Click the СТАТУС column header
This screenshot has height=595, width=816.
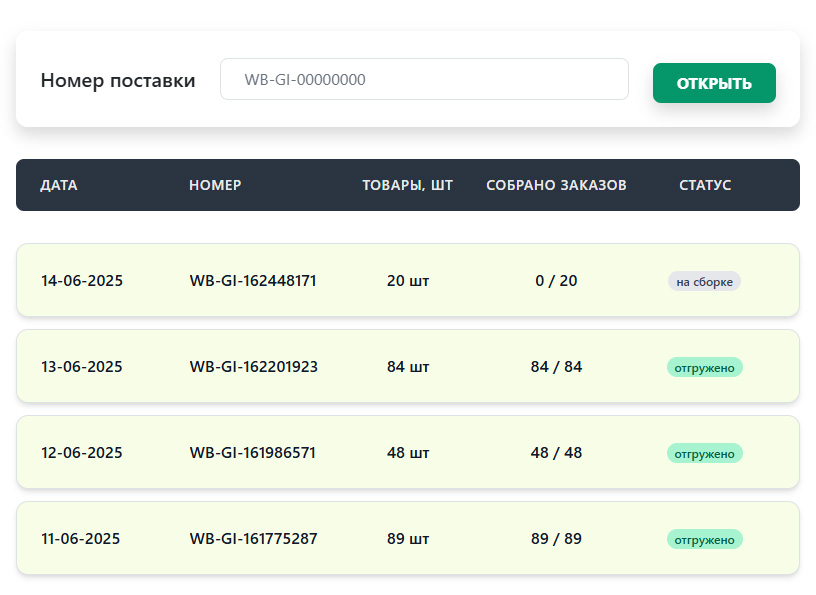coord(705,185)
